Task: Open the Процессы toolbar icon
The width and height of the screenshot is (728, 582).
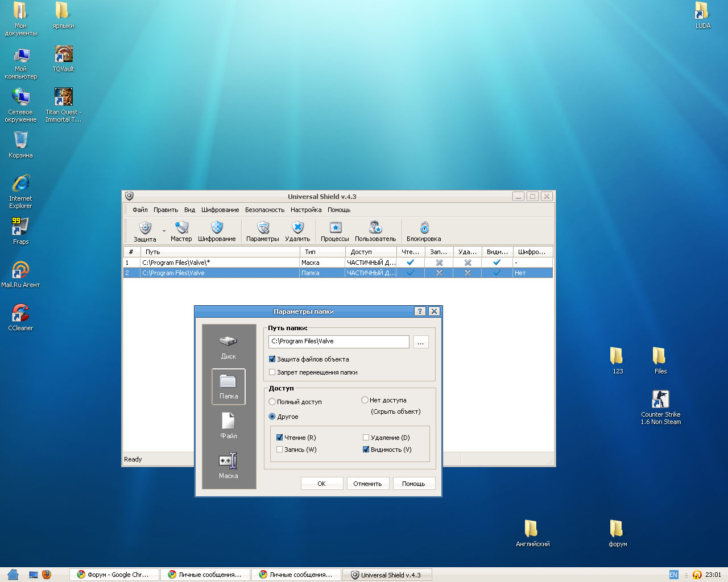Action: click(x=335, y=231)
